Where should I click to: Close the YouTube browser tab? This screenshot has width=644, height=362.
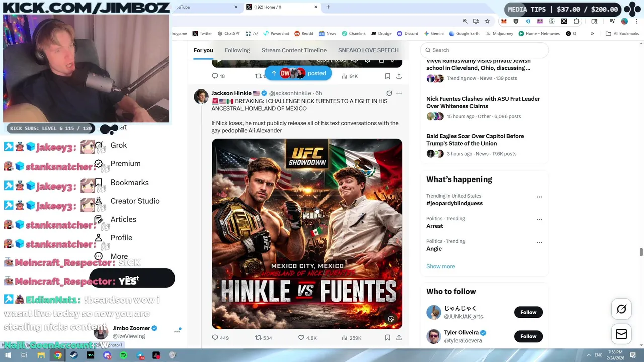click(x=236, y=7)
